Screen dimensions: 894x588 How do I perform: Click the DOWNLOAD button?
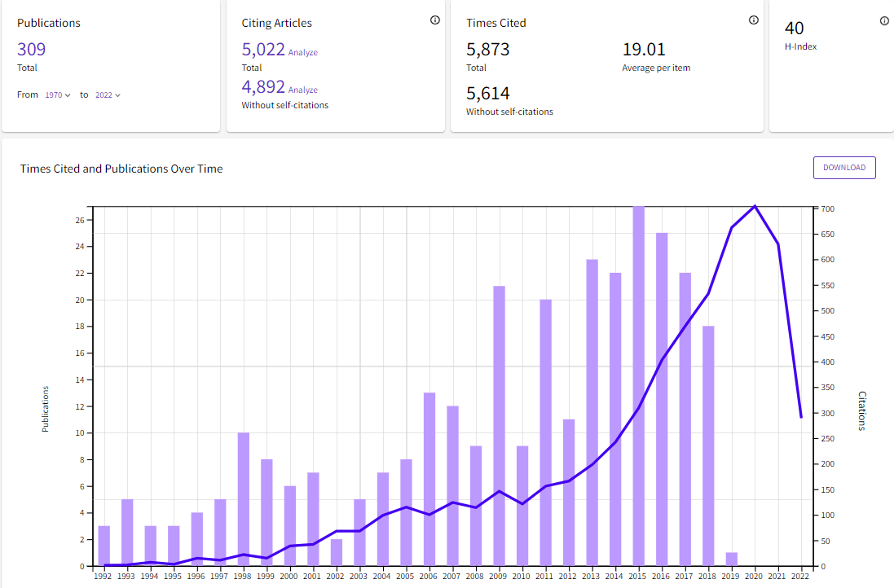tap(844, 167)
